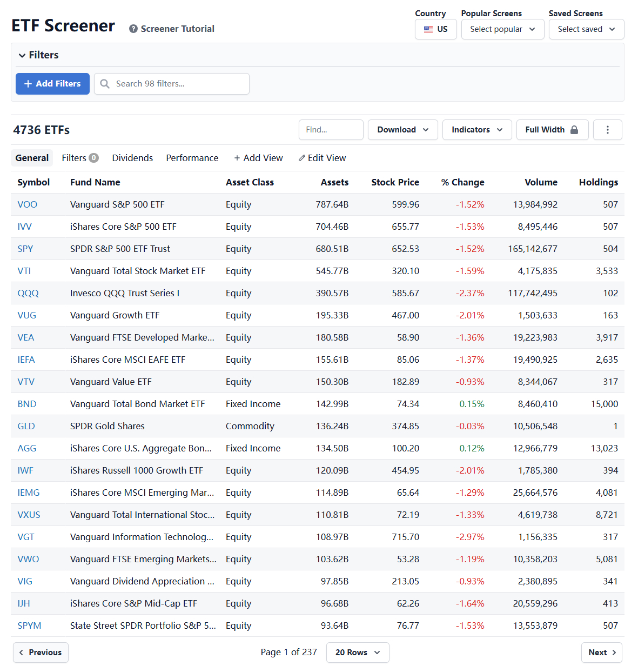The image size is (638, 672).
Task: Click the Invesco QQQ Trust Series I name
Action: (x=125, y=293)
